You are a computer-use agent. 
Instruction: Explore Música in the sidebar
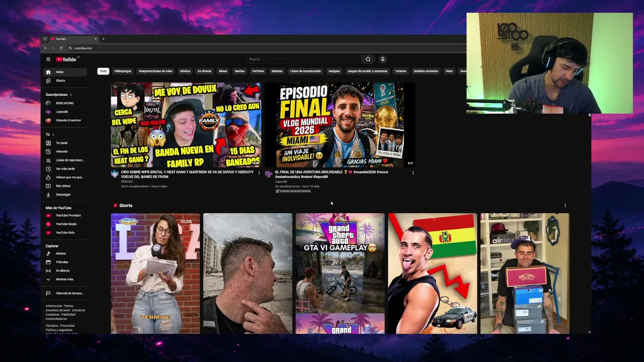pyautogui.click(x=65, y=253)
